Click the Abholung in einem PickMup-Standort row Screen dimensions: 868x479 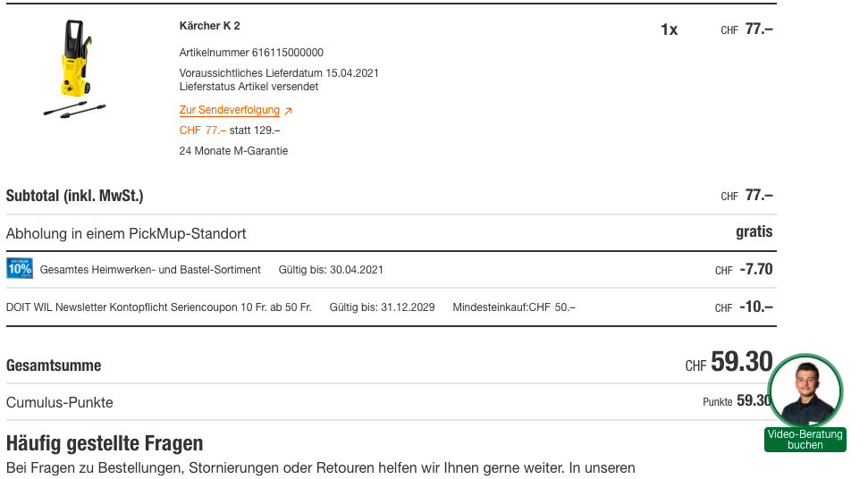pos(126,233)
